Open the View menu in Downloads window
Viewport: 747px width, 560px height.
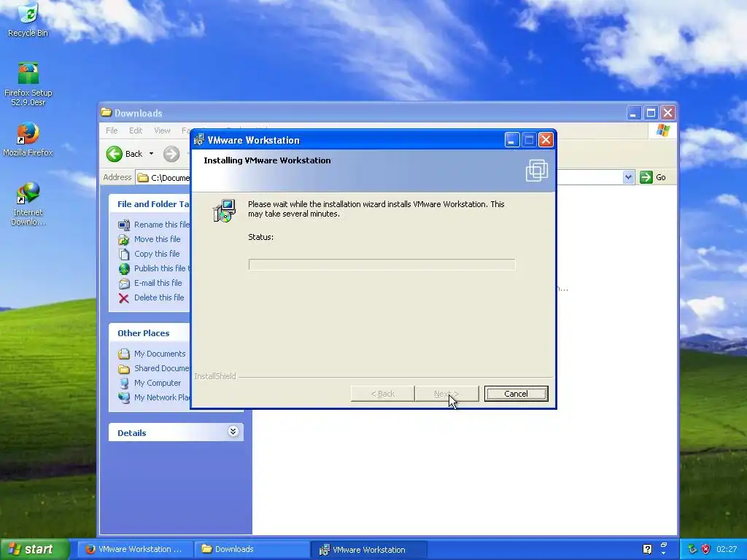pyautogui.click(x=162, y=131)
